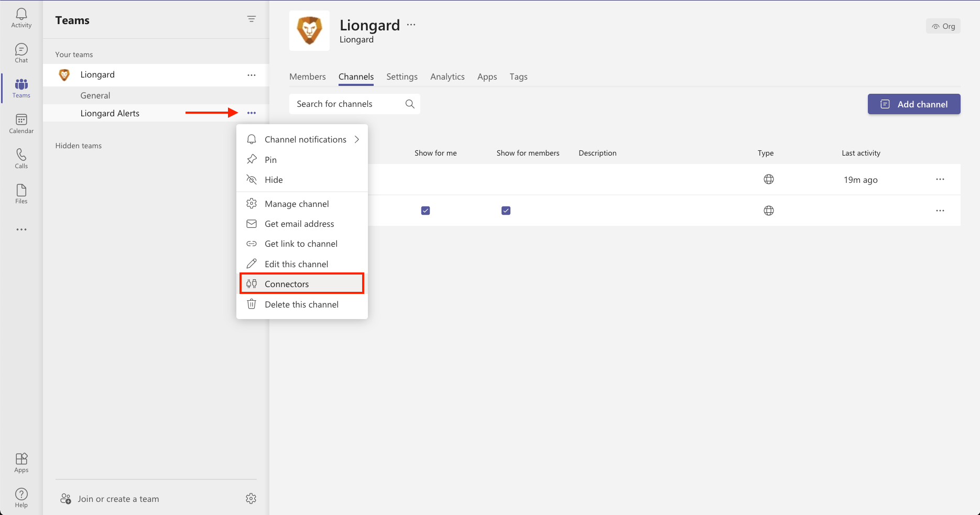The width and height of the screenshot is (980, 515).
Task: Click the filter teams icon
Action: click(252, 19)
